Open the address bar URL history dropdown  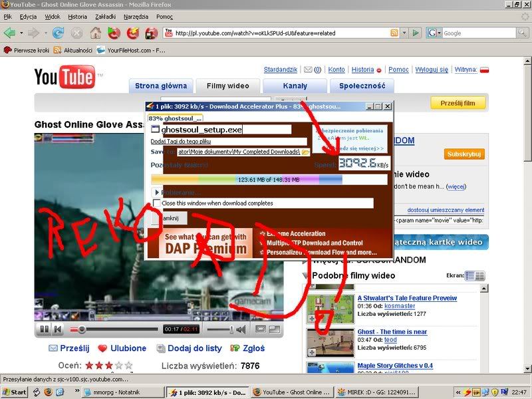pyautogui.click(x=404, y=33)
